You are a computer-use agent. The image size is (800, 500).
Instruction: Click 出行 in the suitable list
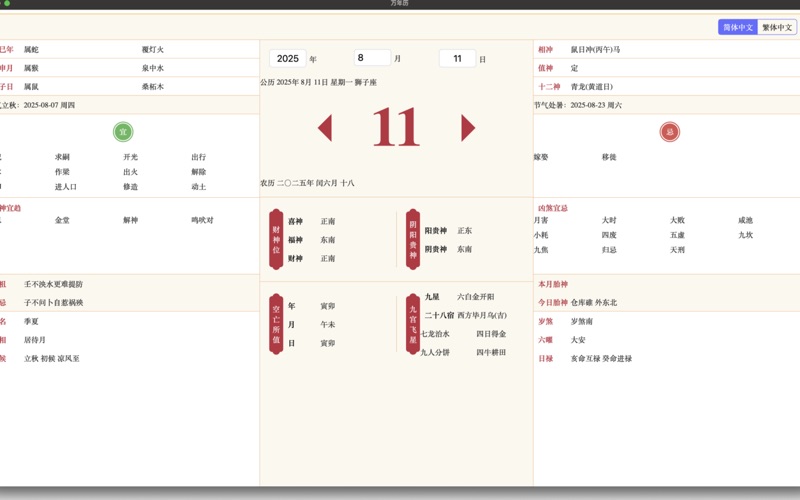coord(198,157)
